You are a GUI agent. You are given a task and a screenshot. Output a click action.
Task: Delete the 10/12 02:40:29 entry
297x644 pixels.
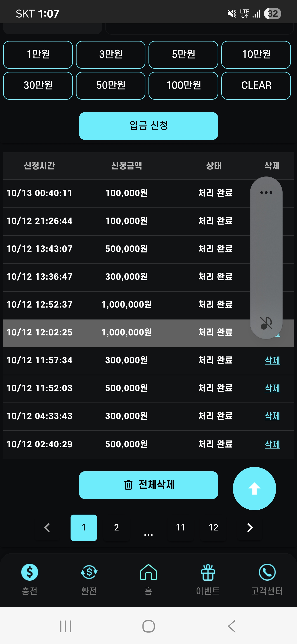click(272, 444)
